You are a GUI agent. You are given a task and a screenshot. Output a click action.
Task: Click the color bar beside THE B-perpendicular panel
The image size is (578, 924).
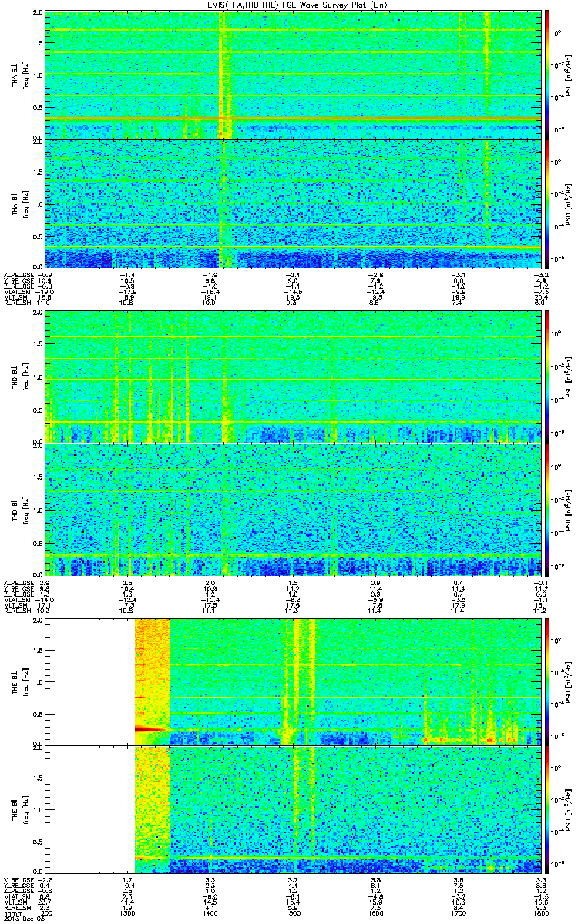pos(547,681)
